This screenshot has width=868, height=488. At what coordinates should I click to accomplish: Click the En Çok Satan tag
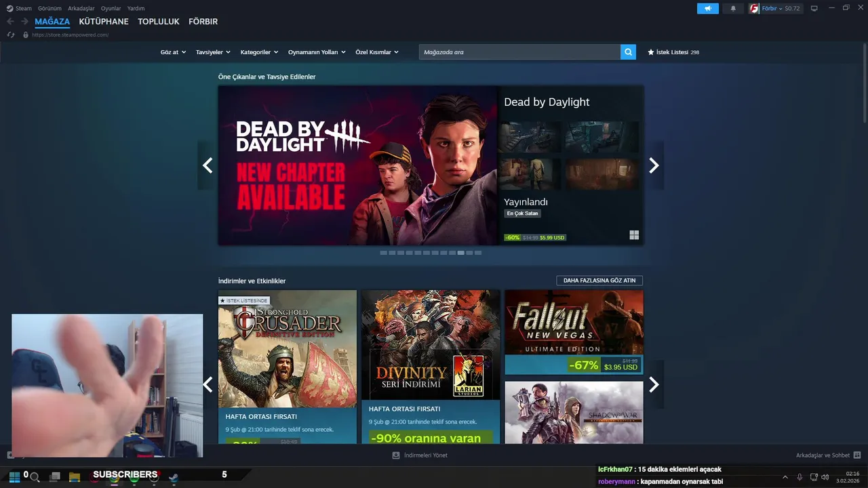[523, 213]
